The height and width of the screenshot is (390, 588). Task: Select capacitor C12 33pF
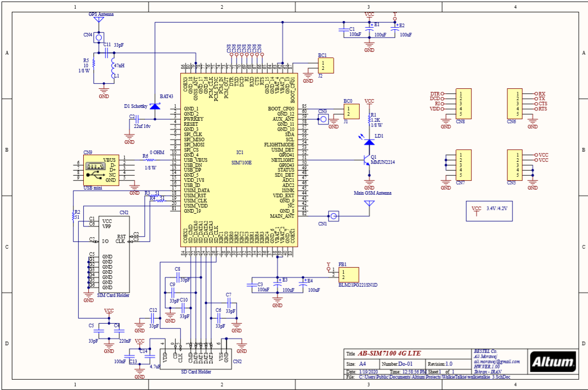[x=153, y=319]
